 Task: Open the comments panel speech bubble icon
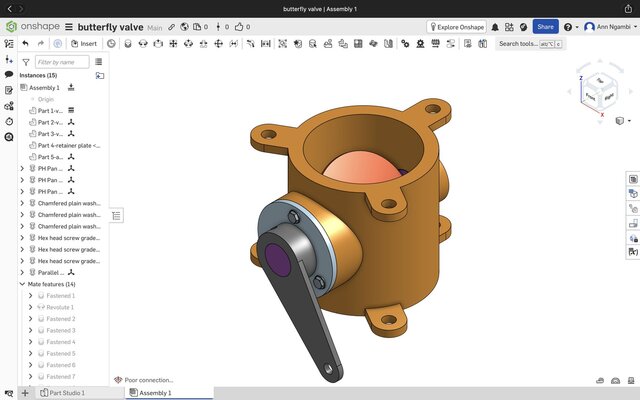(9, 74)
